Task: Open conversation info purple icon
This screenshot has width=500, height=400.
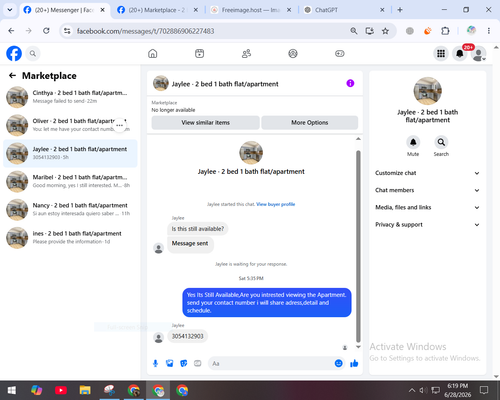Action: 350,83
